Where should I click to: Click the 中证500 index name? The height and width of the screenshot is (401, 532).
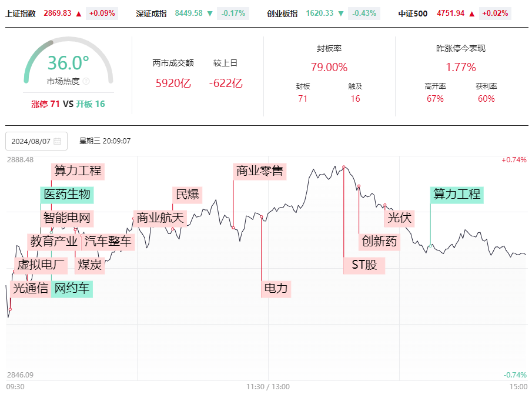coord(413,14)
